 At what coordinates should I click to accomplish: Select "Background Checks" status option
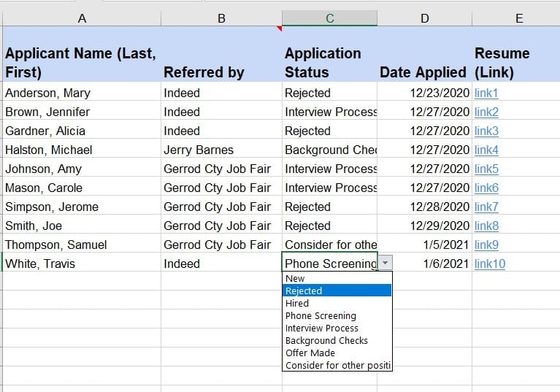[326, 340]
